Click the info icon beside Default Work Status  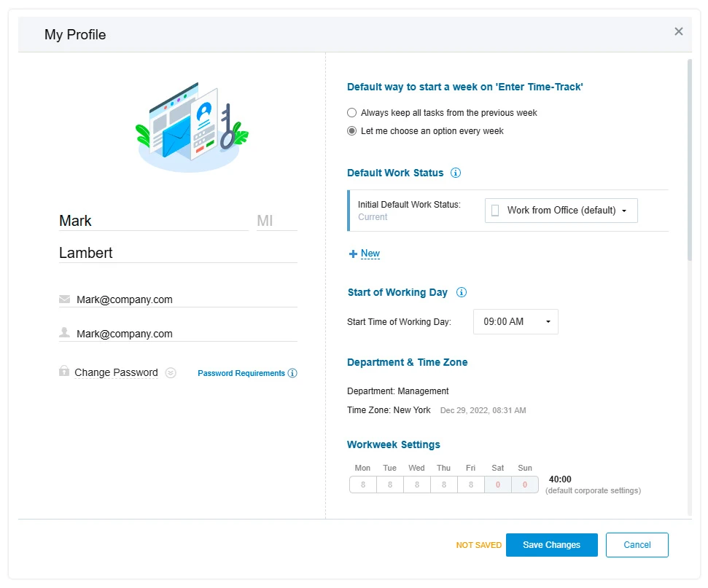tap(456, 173)
